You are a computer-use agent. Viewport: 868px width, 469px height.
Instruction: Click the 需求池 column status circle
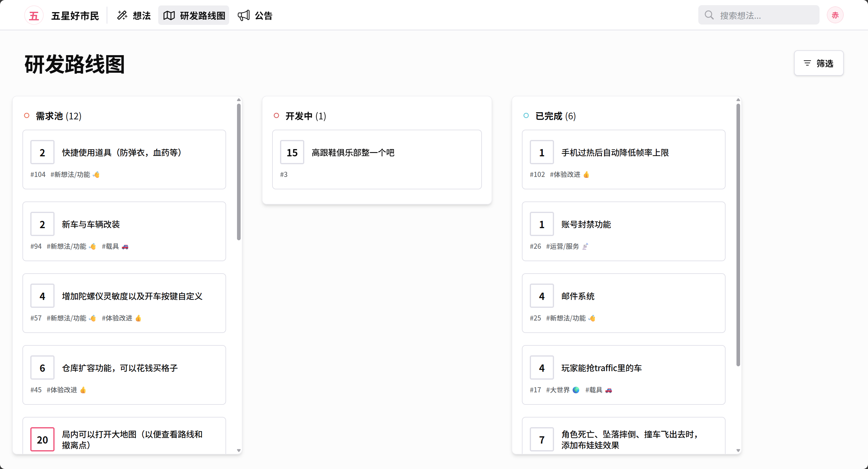27,115
